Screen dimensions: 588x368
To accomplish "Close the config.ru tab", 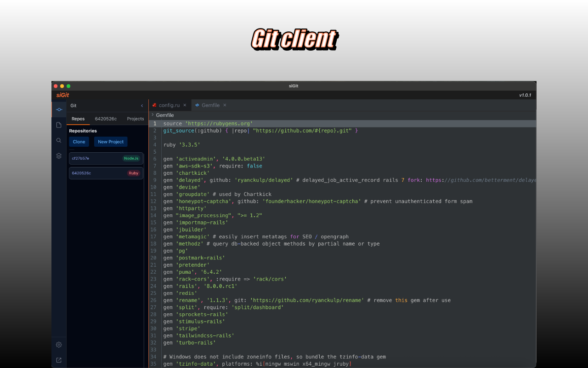I will point(185,105).
